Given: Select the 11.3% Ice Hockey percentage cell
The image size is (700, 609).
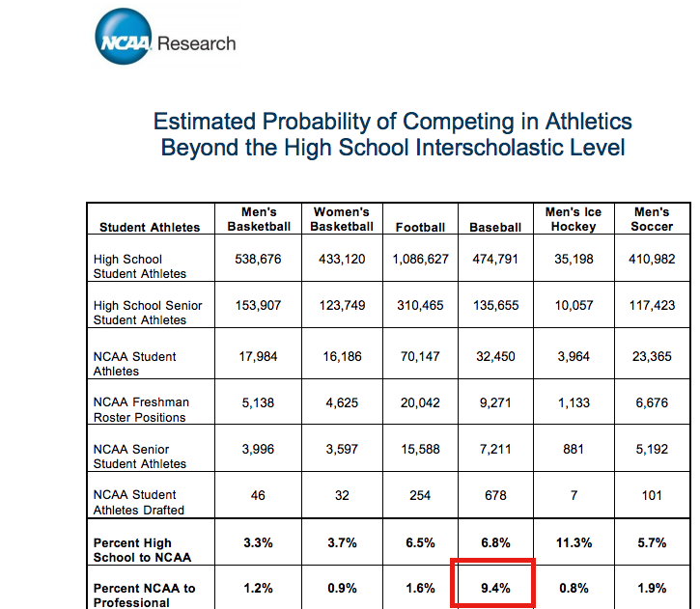Looking at the screenshot, I should point(574,542).
